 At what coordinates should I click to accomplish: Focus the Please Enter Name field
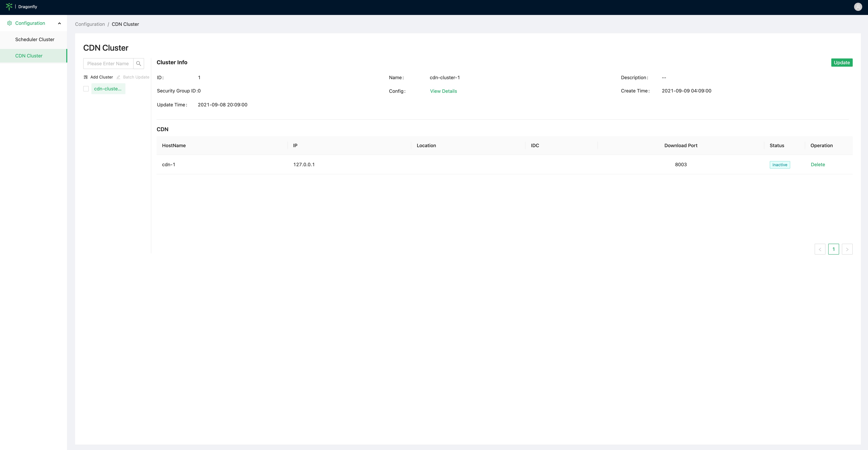(x=108, y=64)
